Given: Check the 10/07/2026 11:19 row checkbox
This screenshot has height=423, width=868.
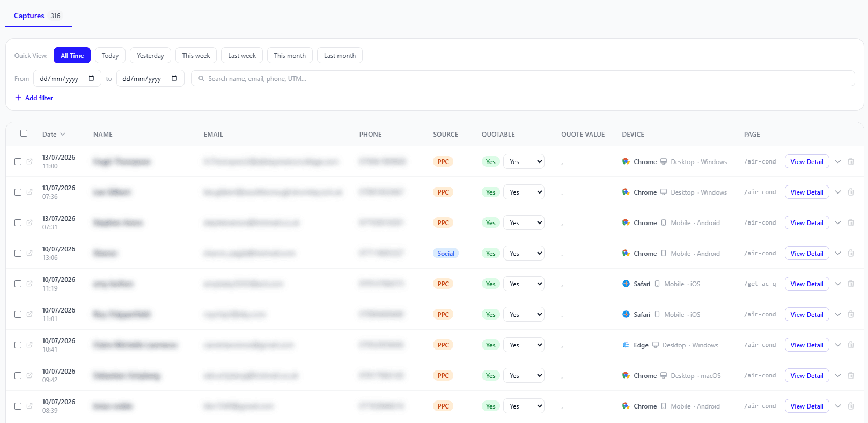Looking at the screenshot, I should (x=18, y=284).
